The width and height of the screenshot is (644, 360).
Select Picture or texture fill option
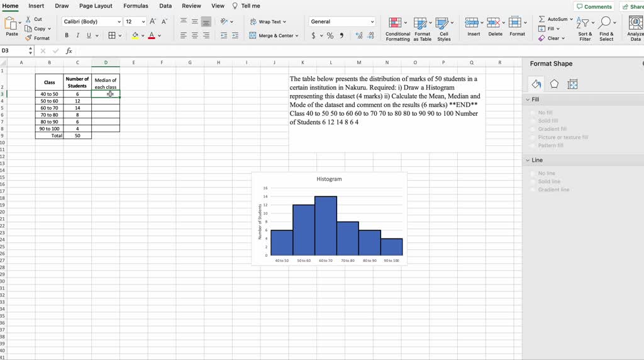point(533,137)
